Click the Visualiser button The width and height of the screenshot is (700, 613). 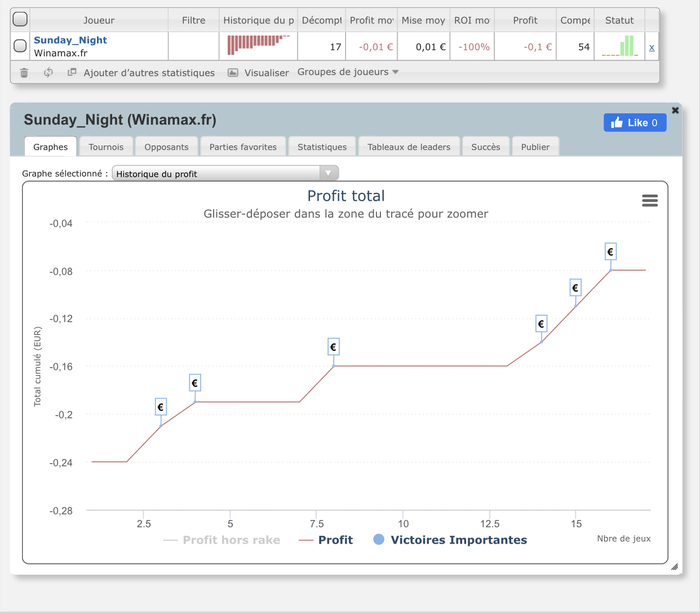[258, 72]
